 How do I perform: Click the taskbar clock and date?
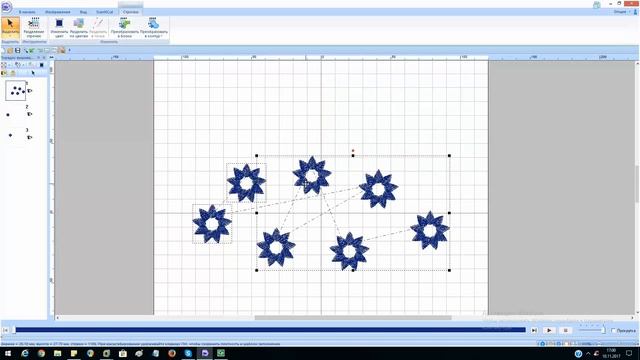coord(611,353)
